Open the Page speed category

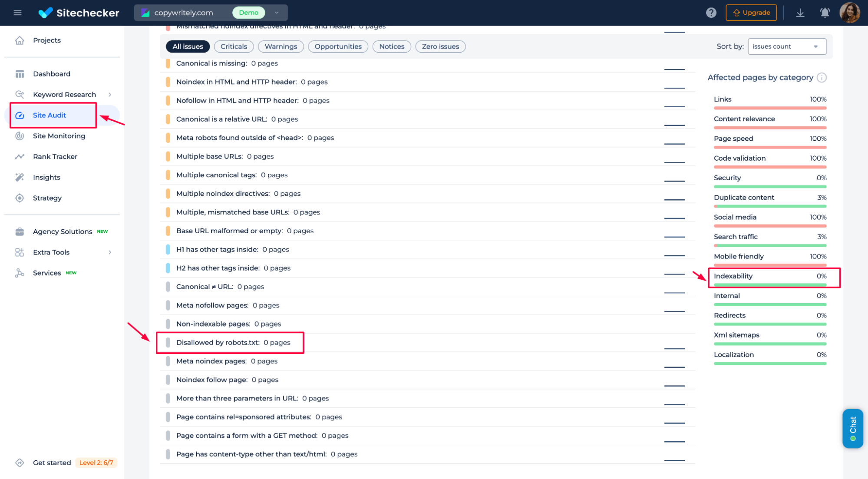pyautogui.click(x=770, y=142)
